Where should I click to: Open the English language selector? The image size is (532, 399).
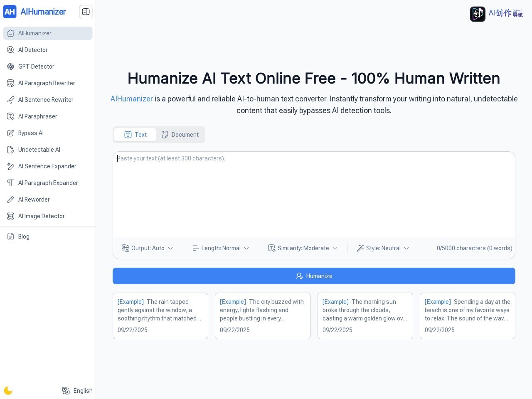(77, 391)
